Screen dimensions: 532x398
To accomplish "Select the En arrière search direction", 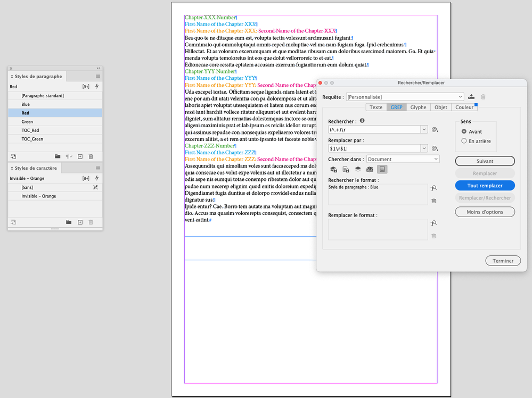I will pos(464,141).
